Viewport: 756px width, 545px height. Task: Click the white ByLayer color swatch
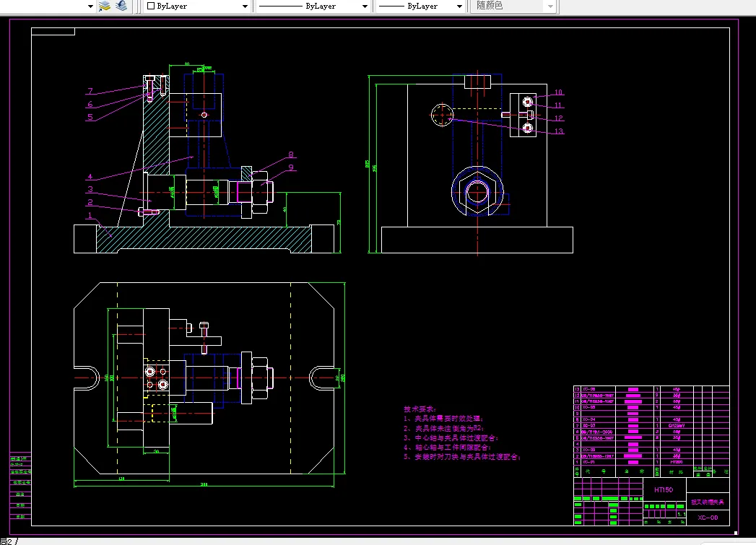click(x=151, y=6)
